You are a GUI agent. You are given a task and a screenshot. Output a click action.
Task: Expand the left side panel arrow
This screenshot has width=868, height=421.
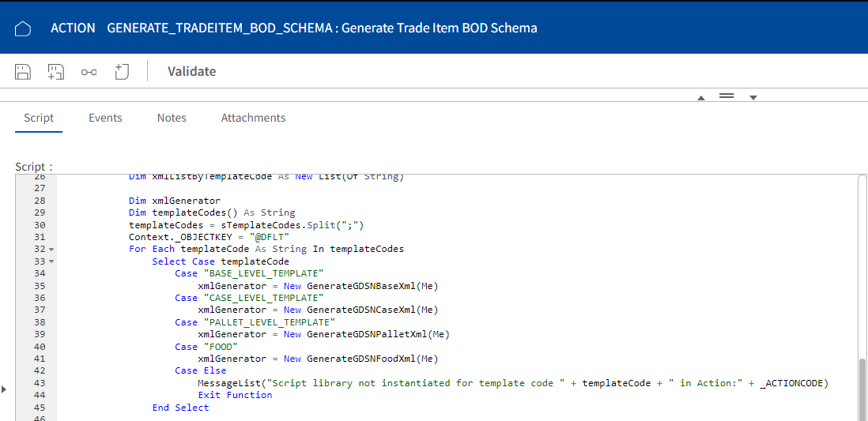coord(4,389)
